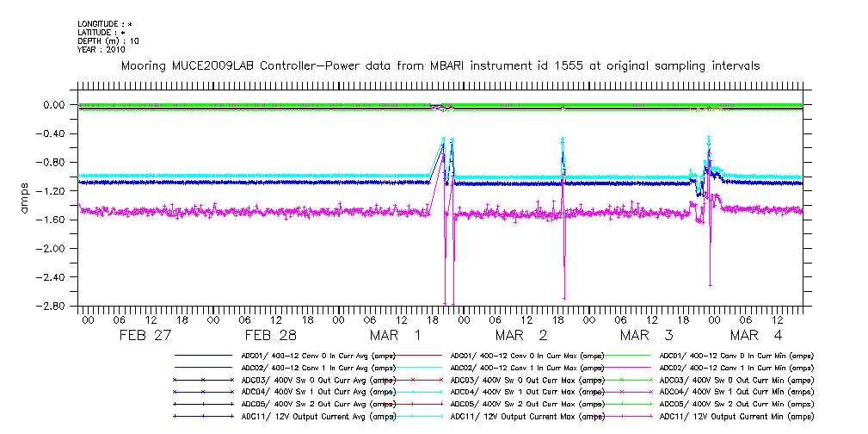868x434 pixels.
Task: Select ADC04 400V Sw 1 Out Curr Max legend entry
Action: [x=528, y=392]
